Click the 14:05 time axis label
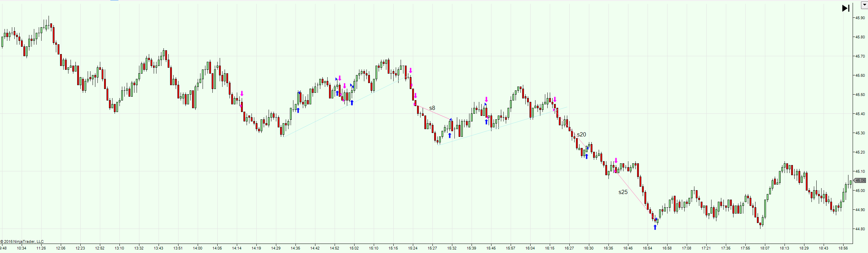This screenshot has height=253, width=868. pos(217,248)
